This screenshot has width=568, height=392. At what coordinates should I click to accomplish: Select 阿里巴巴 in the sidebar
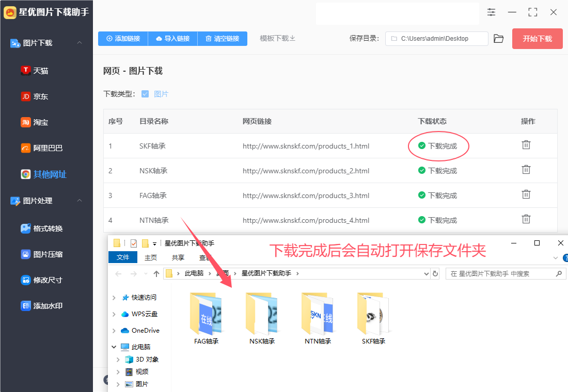tap(42, 148)
